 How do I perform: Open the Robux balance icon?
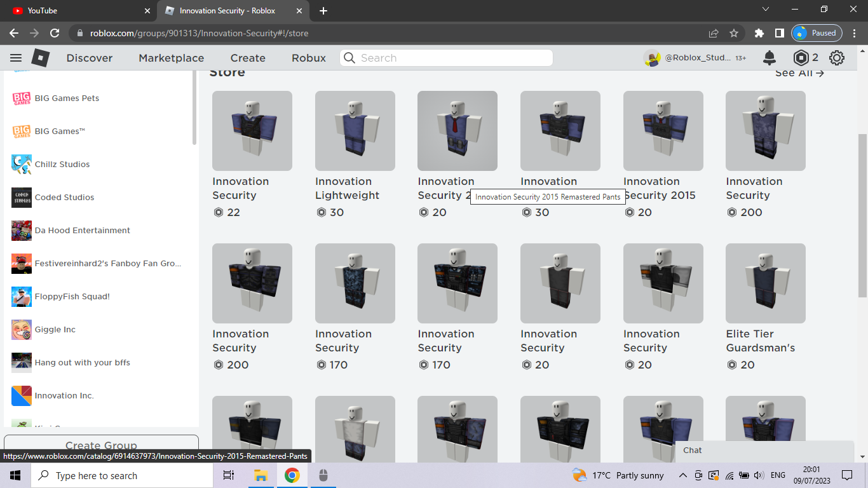(x=801, y=58)
